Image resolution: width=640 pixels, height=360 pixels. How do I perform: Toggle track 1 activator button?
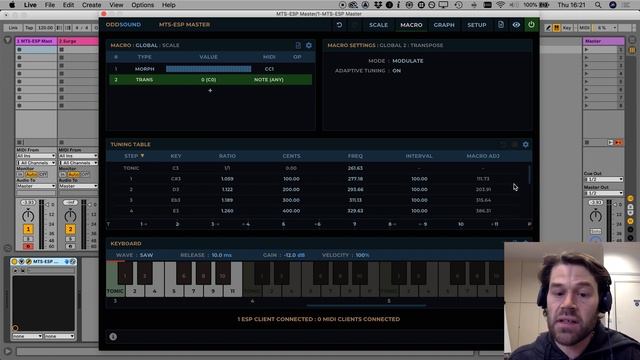(28, 229)
